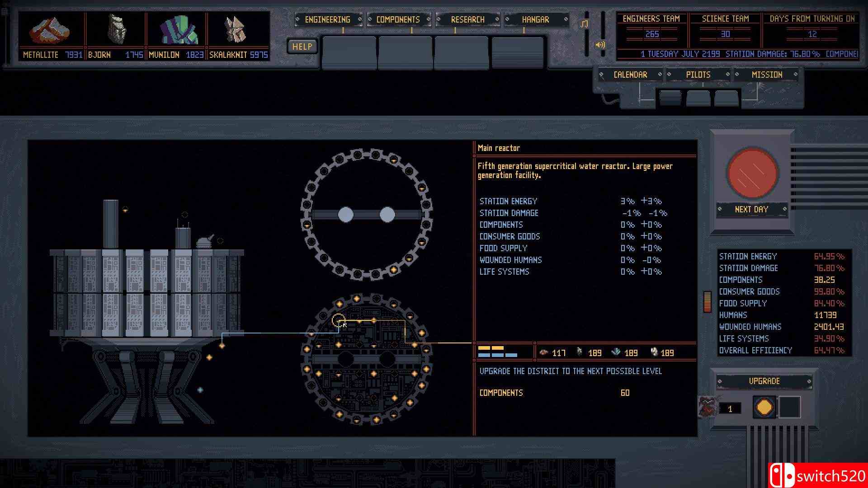
Task: Open the Hangar section
Action: [535, 20]
